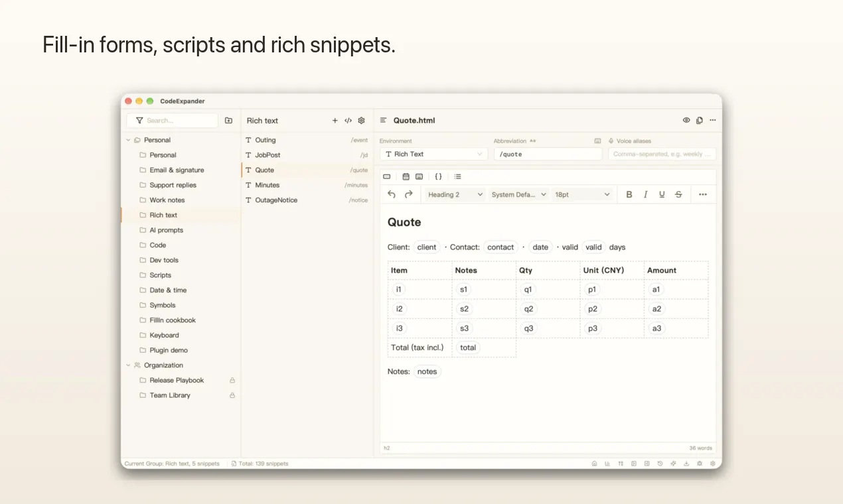Toggle the Aa case option beside Abbreviation

click(533, 141)
